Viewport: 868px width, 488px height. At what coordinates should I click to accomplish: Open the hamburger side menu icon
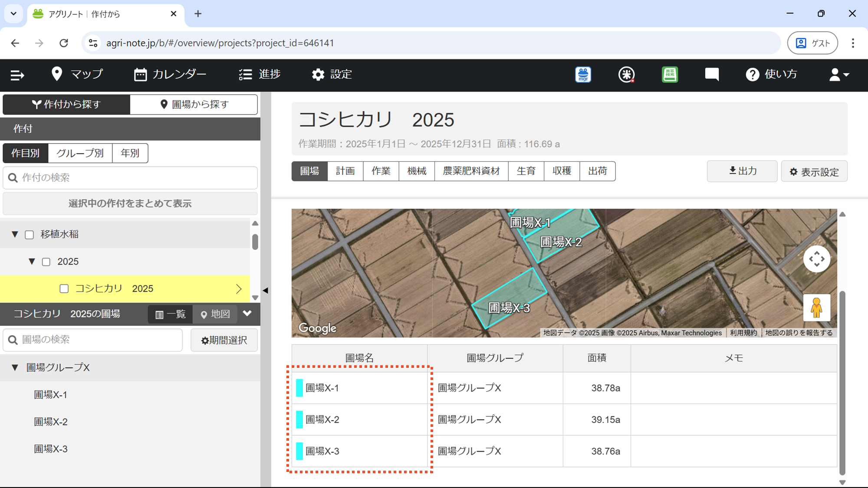pyautogui.click(x=17, y=75)
